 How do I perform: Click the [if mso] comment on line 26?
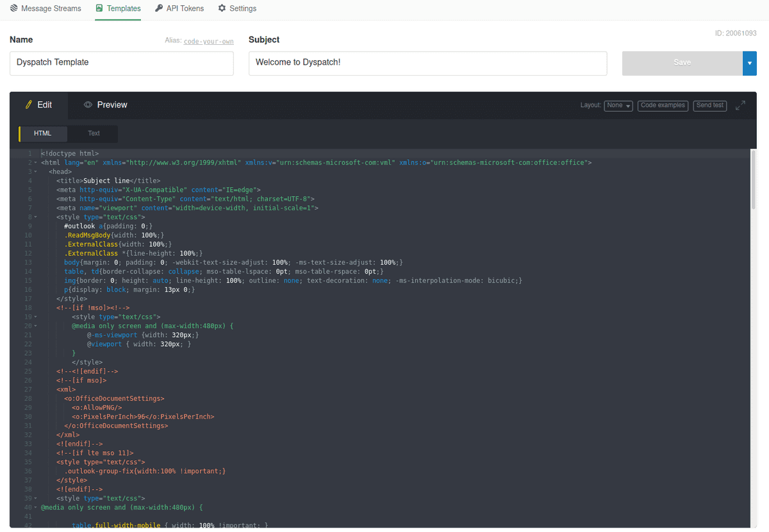point(81,380)
